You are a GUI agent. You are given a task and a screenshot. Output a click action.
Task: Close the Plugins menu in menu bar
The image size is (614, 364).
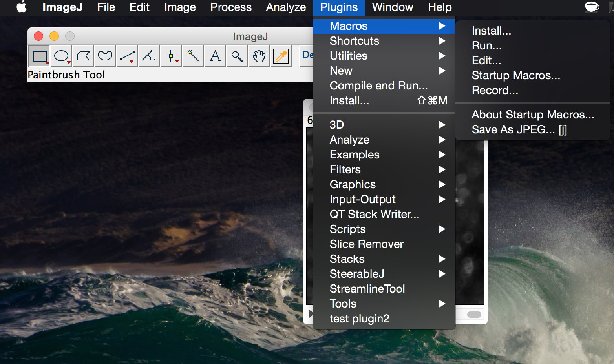(339, 7)
